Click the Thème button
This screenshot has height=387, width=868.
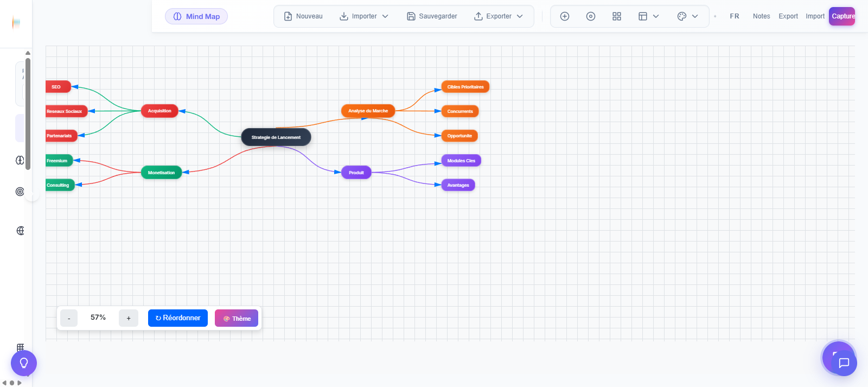(237, 318)
